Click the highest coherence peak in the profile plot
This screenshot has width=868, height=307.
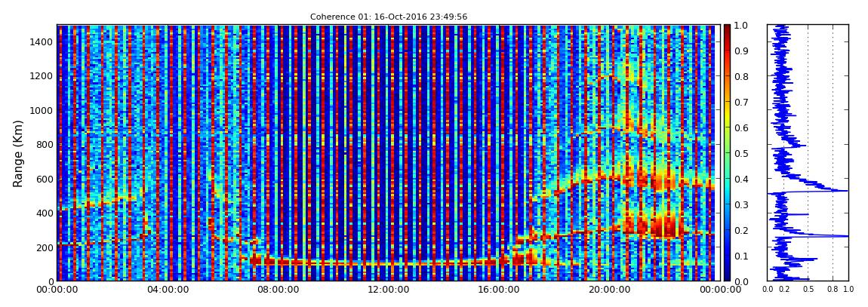[847, 236]
